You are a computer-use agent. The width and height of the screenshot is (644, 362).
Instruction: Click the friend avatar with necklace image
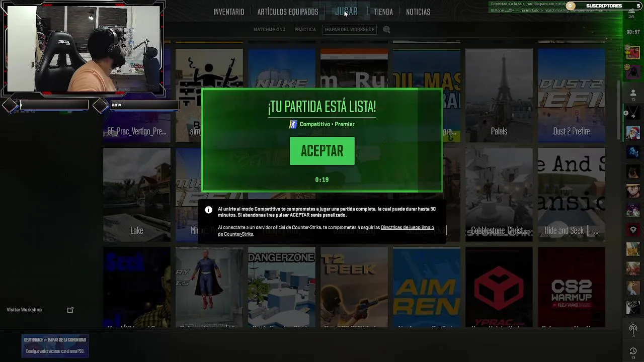point(633,113)
